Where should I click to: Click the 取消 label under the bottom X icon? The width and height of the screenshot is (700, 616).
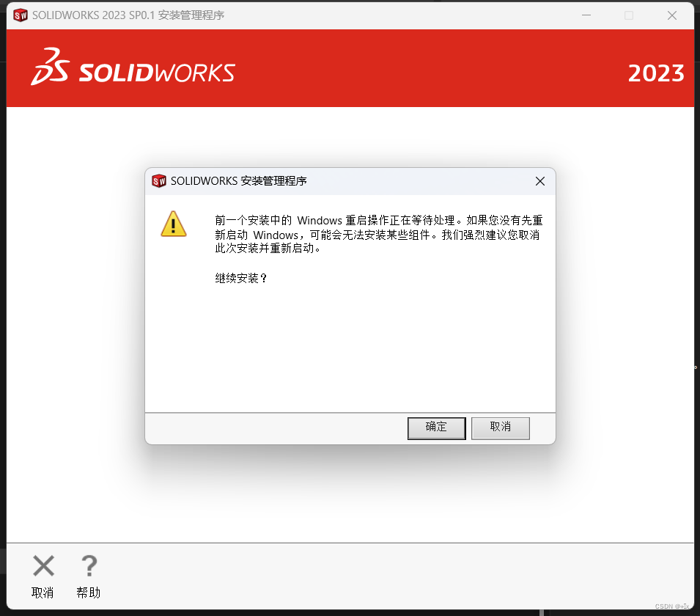click(43, 593)
